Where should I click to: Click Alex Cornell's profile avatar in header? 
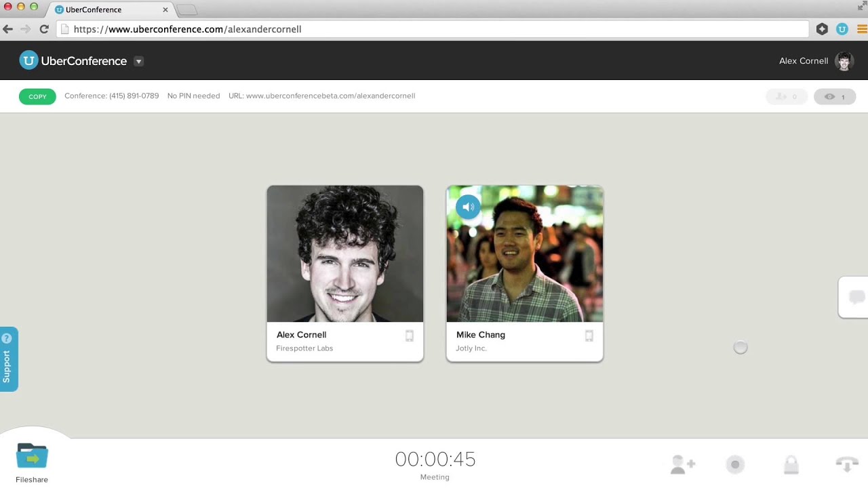tap(844, 61)
